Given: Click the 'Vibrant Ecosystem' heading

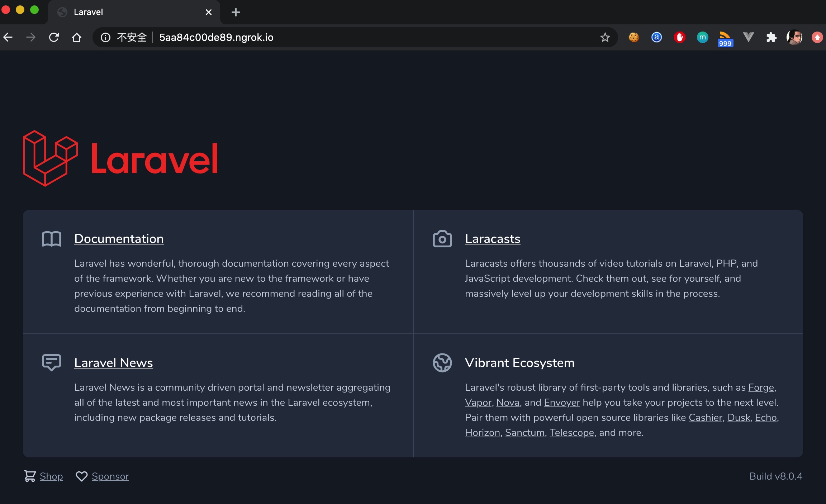Looking at the screenshot, I should [520, 363].
